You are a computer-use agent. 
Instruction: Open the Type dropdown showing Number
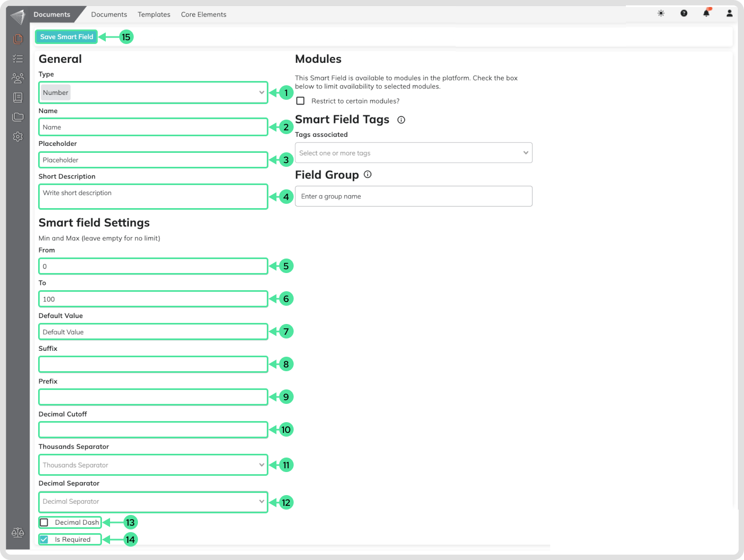pos(153,93)
